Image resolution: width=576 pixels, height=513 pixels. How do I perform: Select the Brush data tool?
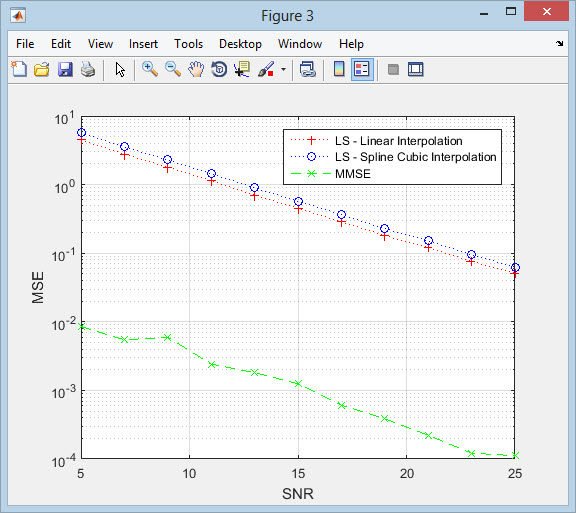(266, 69)
